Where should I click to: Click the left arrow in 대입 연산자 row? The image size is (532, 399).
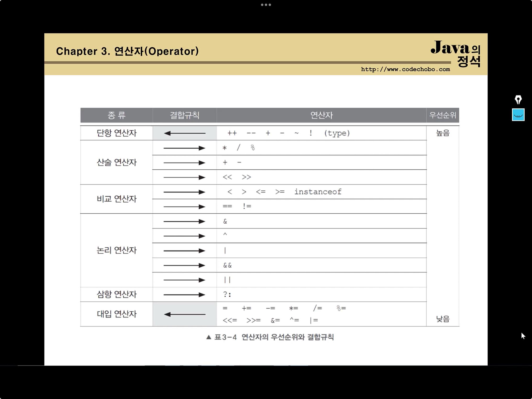[185, 314]
